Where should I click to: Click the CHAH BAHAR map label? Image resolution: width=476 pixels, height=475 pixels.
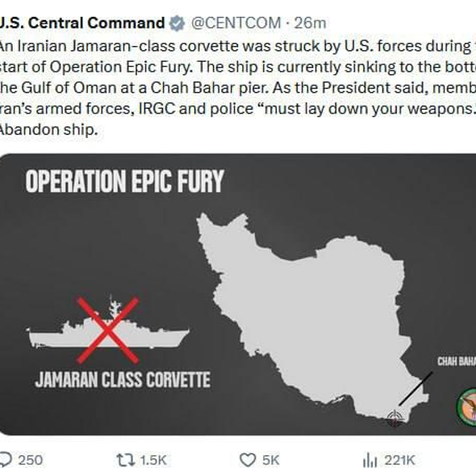pyautogui.click(x=456, y=362)
